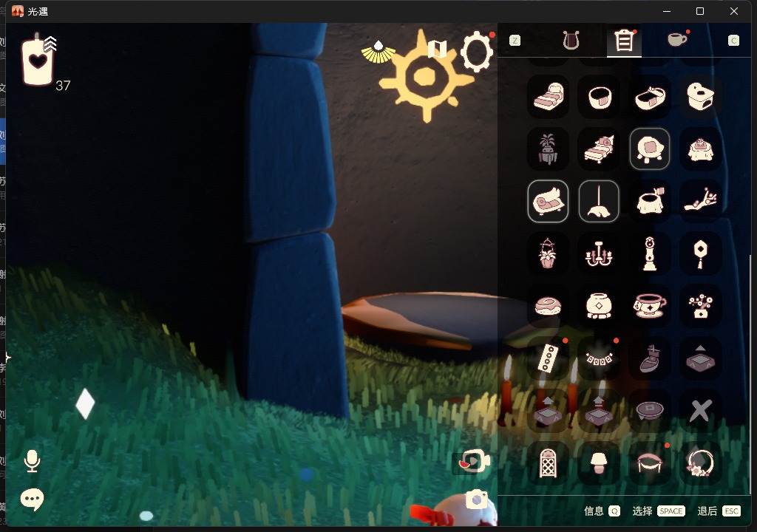Select the tall floor clock prop

(649, 253)
